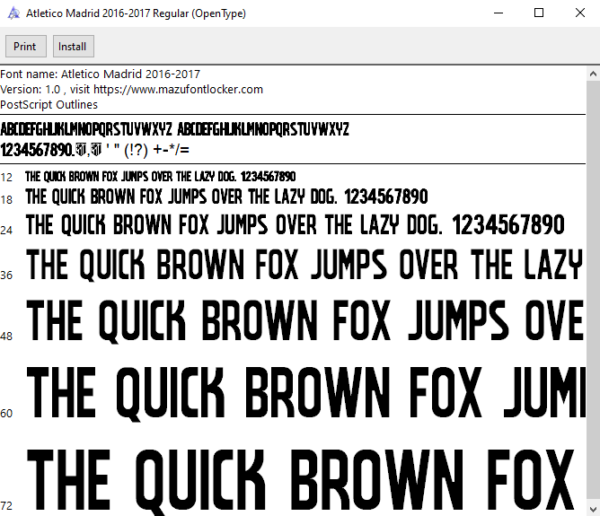Maximize the font viewer window
The image size is (600, 516).
539,13
